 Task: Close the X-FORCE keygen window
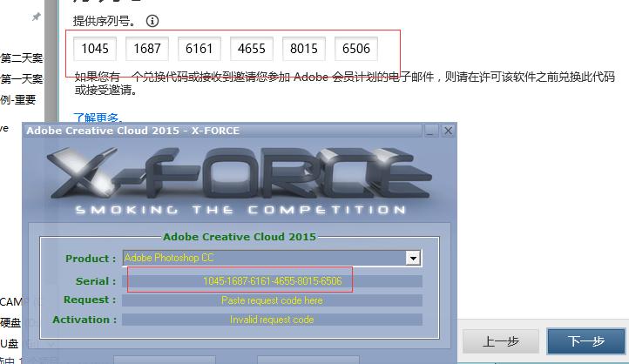pyautogui.click(x=448, y=131)
